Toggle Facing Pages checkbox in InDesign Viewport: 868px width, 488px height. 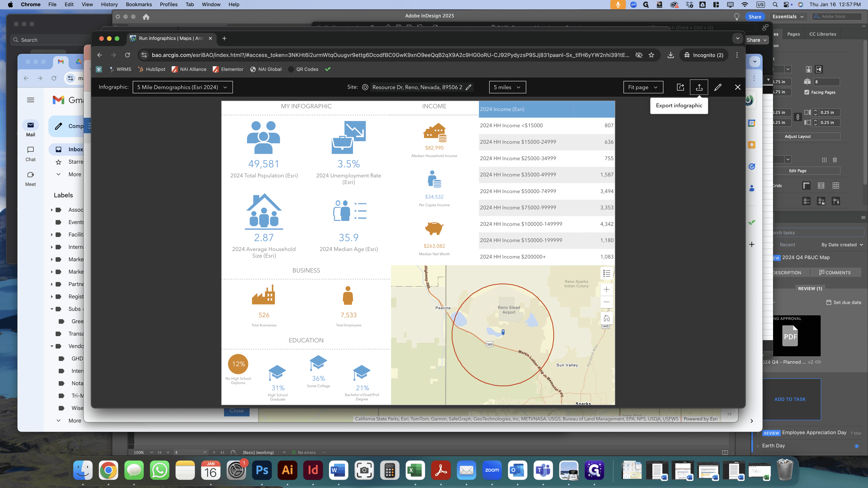point(807,92)
